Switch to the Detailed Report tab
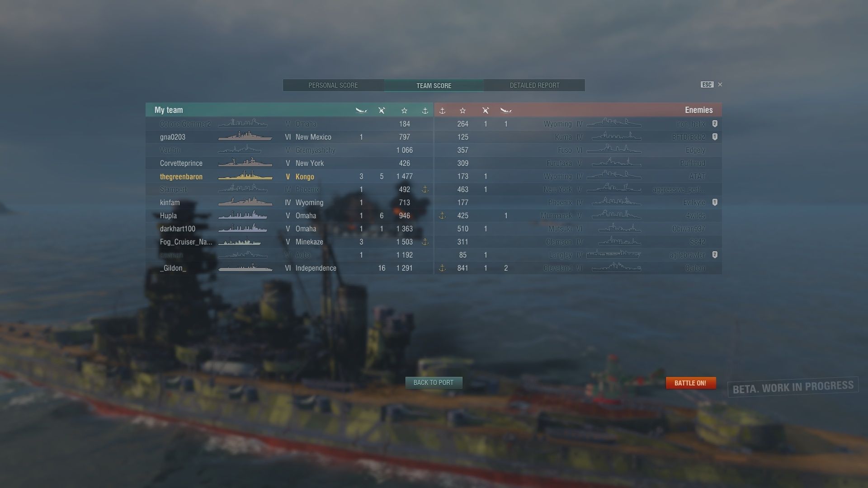The width and height of the screenshot is (868, 488). [534, 85]
